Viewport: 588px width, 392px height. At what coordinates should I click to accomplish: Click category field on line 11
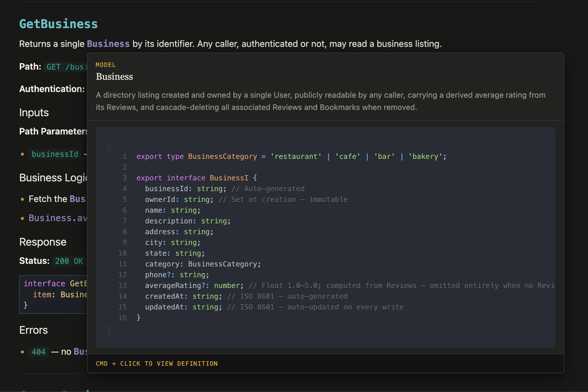pyautogui.click(x=162, y=264)
